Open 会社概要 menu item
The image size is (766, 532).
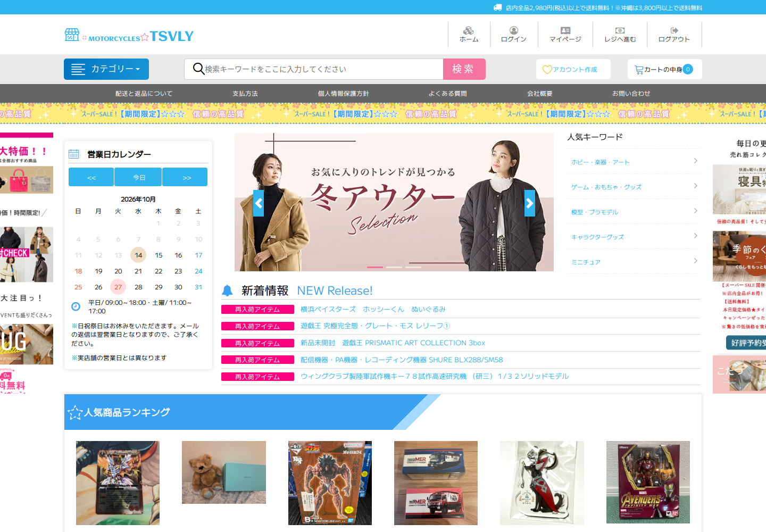[x=540, y=94]
